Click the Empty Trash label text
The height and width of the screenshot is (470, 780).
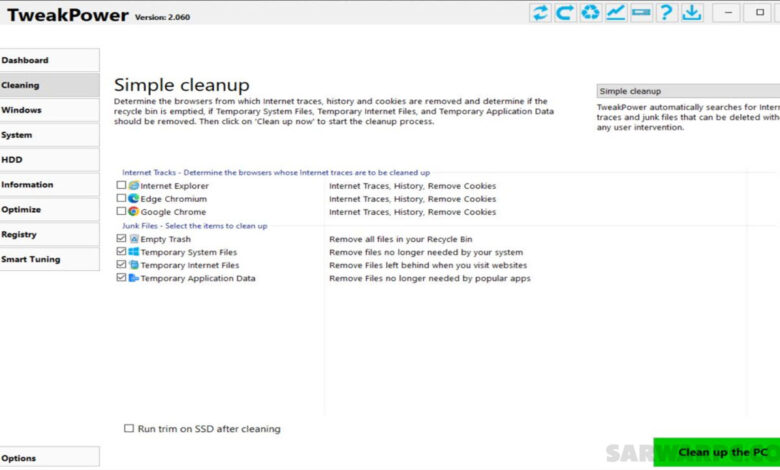[166, 239]
